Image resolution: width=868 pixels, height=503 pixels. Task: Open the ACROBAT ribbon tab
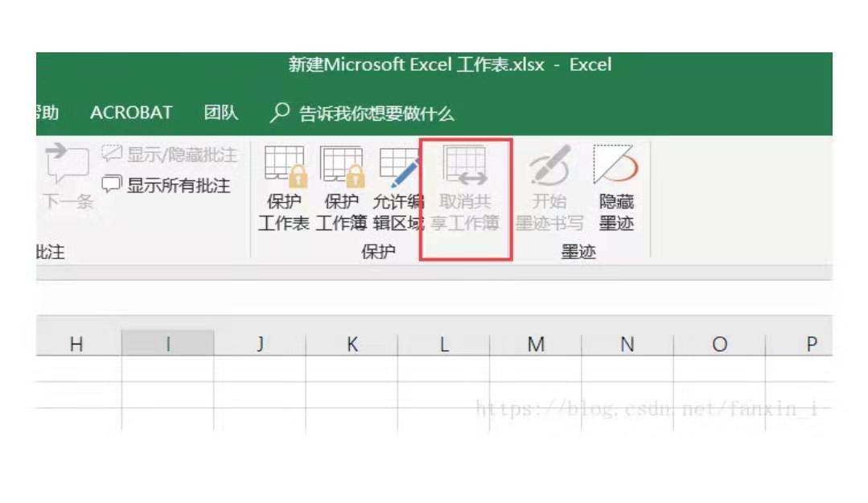[x=131, y=113]
